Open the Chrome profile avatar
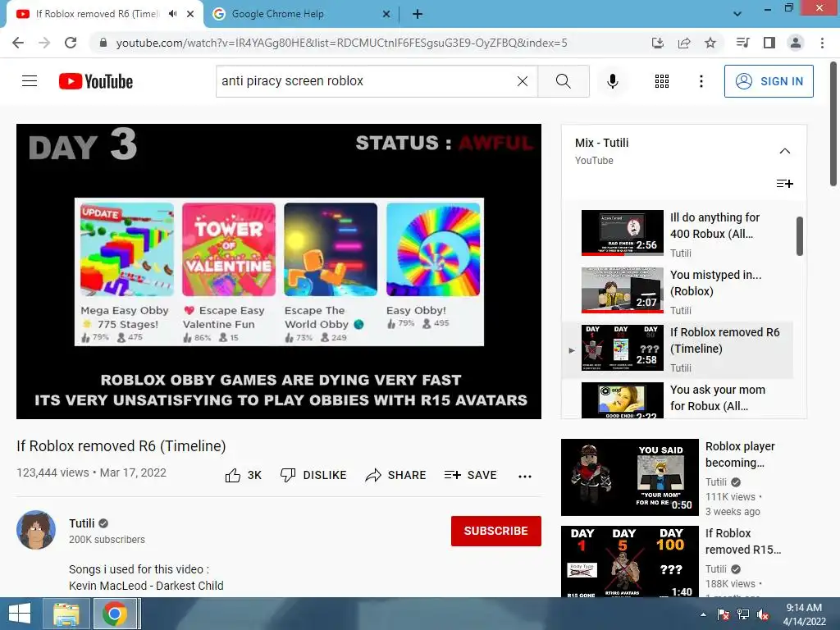The width and height of the screenshot is (840, 630). [x=796, y=43]
